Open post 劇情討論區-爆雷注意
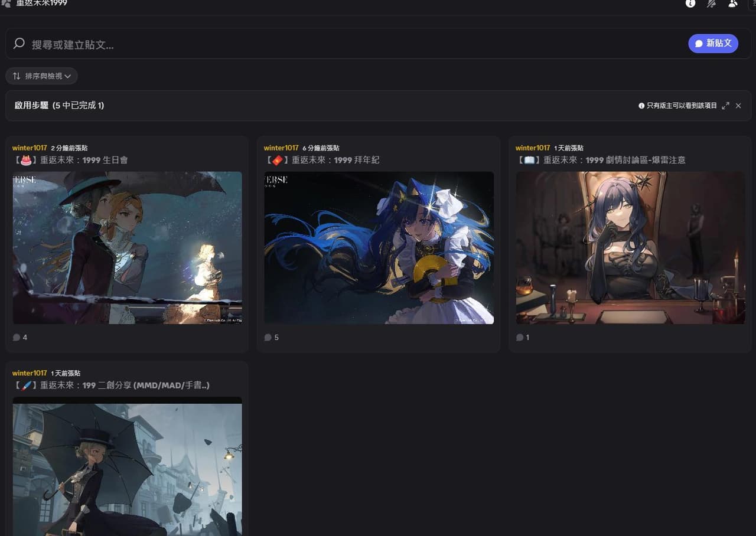 pyautogui.click(x=600, y=160)
